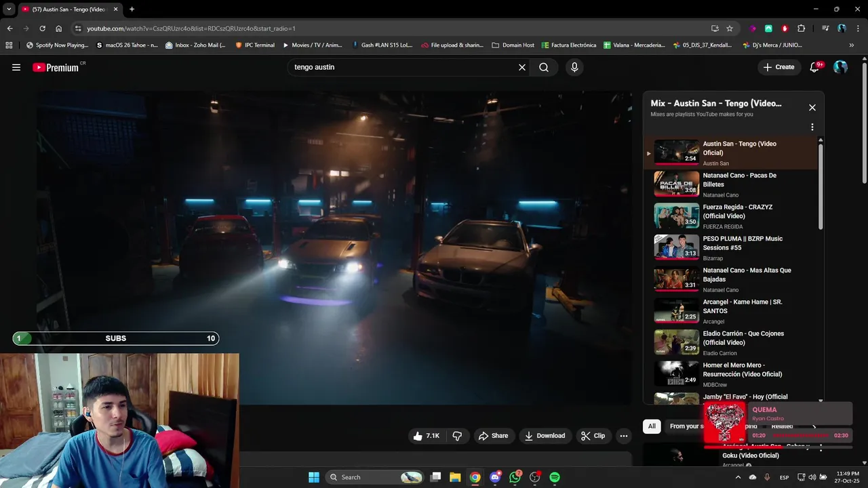
Task: Click the URL address bar
Action: 393,28
